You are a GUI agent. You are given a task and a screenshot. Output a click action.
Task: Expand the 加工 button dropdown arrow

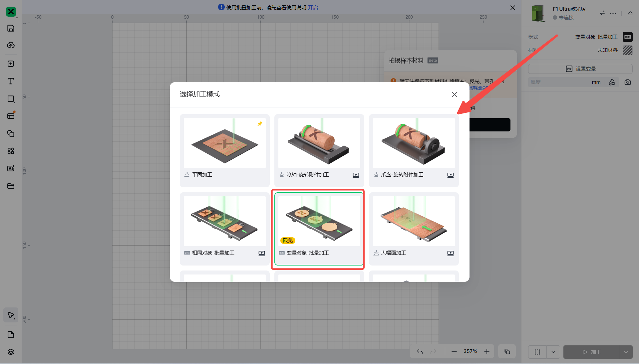(626, 352)
